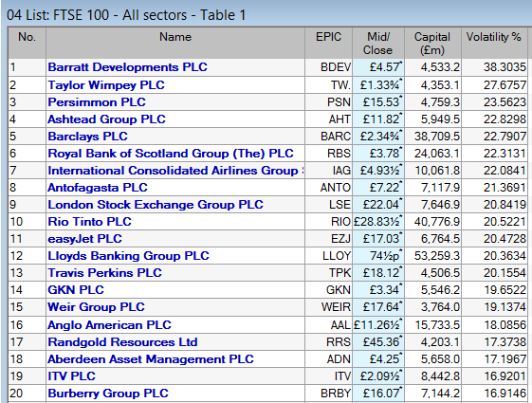The height and width of the screenshot is (403, 532).
Task: Open Royal Bank of Scotland Group link
Action: [171, 154]
